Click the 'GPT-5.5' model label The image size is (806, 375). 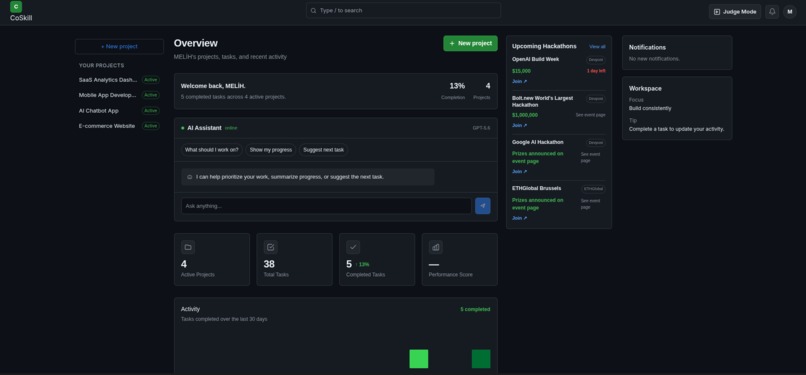482,128
